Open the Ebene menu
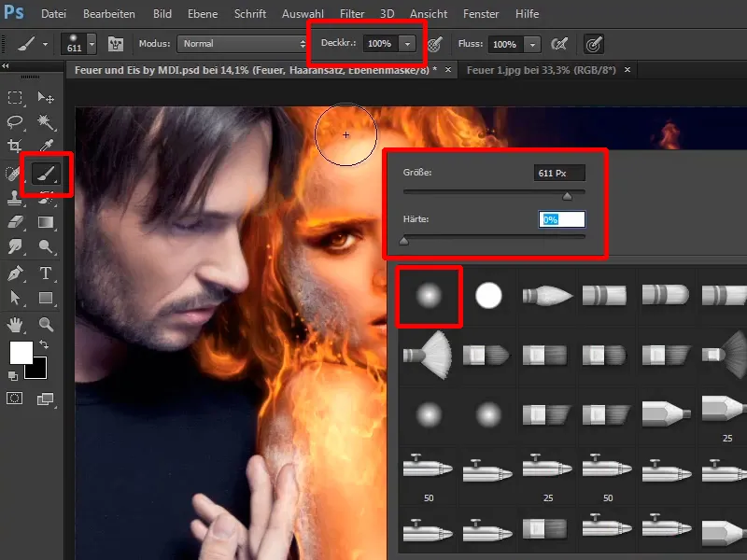Viewport: 747px width, 560px height. click(203, 14)
